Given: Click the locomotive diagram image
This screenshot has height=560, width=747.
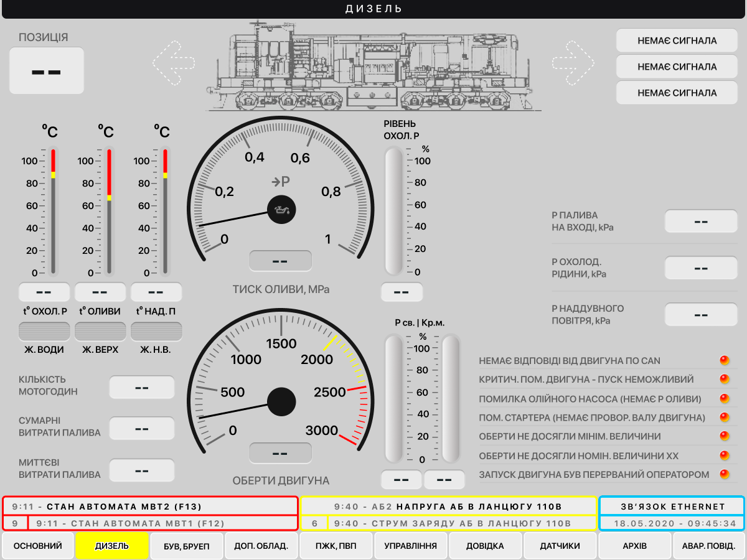Looking at the screenshot, I should [x=372, y=65].
